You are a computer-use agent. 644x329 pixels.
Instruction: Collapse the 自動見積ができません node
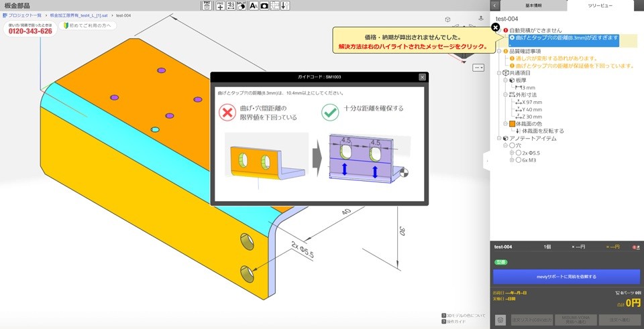[499, 30]
